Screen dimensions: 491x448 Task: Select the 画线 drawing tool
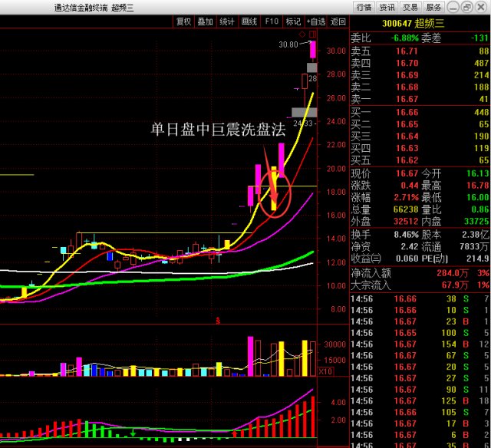pos(250,21)
